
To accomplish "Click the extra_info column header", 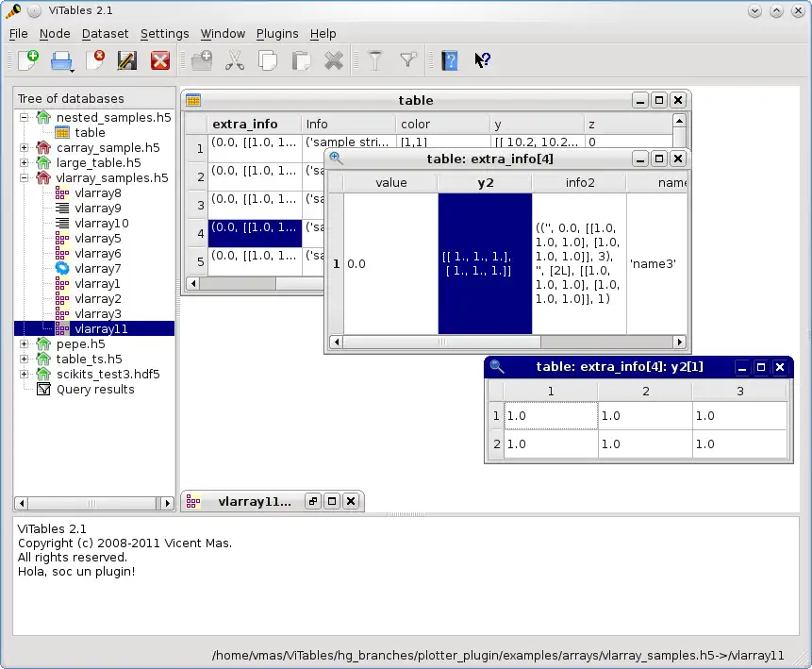I will [x=244, y=125].
